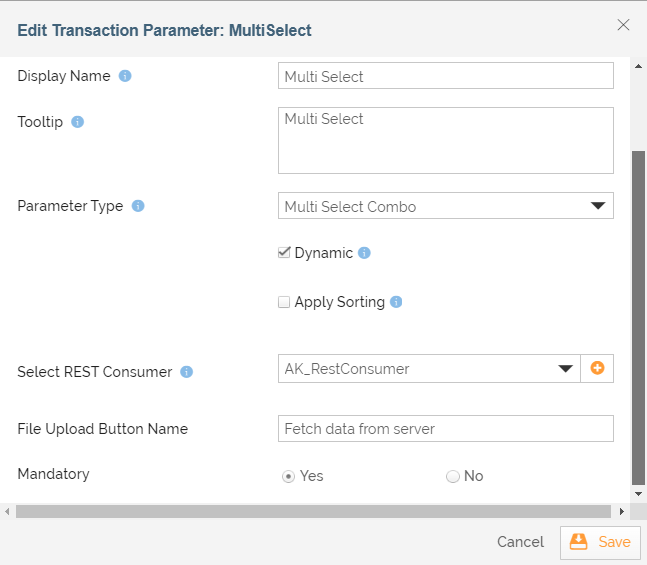Image resolution: width=647 pixels, height=565 pixels.
Task: Click the Tooltip text area
Action: 446,140
